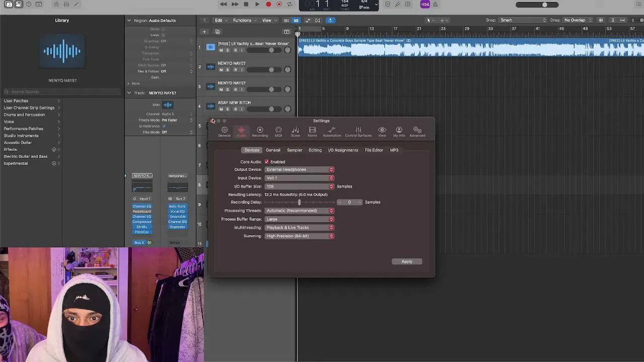Open the Edit menu in the Tracks area
This screenshot has width=644, height=362.
[x=221, y=20]
